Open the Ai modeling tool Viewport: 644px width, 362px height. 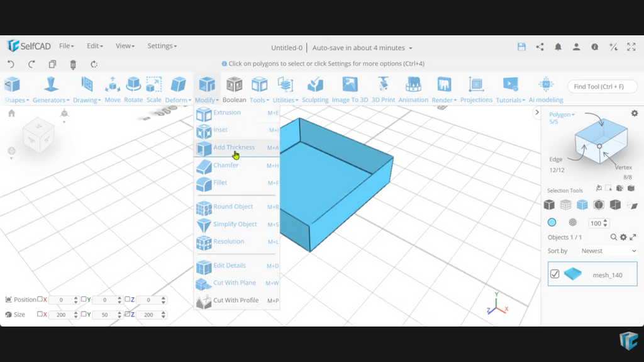click(546, 89)
